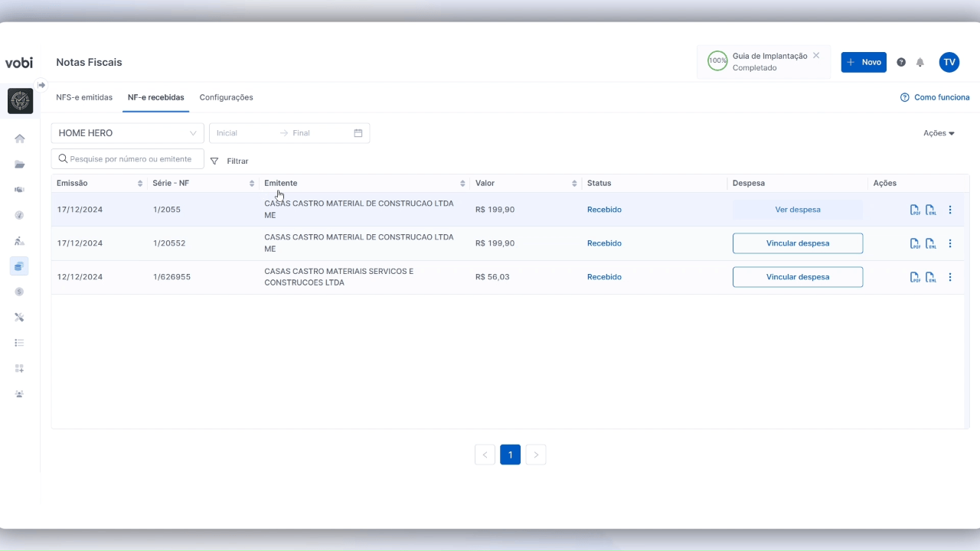Switch to NFS-e emitidas tab
980x551 pixels.
tap(84, 98)
